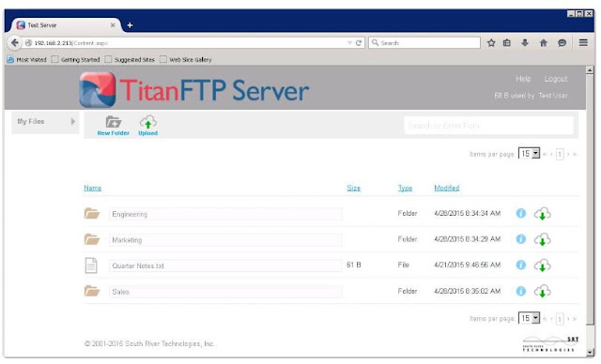Open the browser hamburger menu
This screenshot has width=601, height=364.
[x=583, y=42]
